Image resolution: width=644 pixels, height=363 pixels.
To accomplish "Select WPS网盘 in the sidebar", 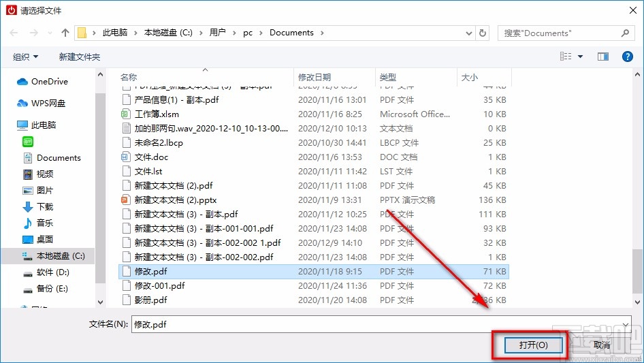I will click(41, 104).
